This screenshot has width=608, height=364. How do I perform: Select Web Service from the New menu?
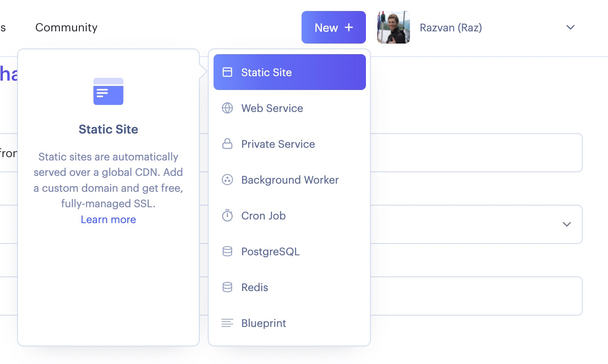pyautogui.click(x=272, y=108)
